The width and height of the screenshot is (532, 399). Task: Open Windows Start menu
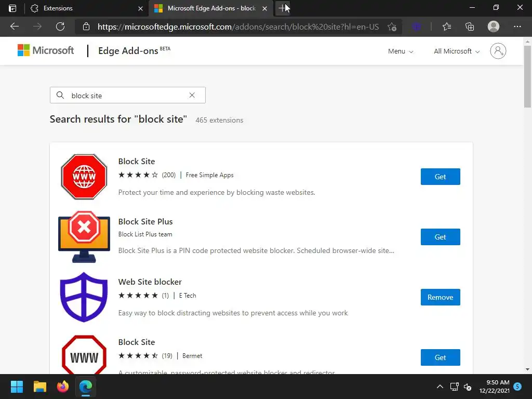(17, 387)
